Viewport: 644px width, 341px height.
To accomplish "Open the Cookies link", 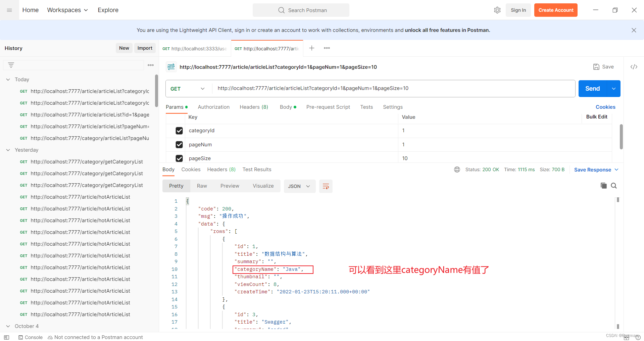I will 605,107.
